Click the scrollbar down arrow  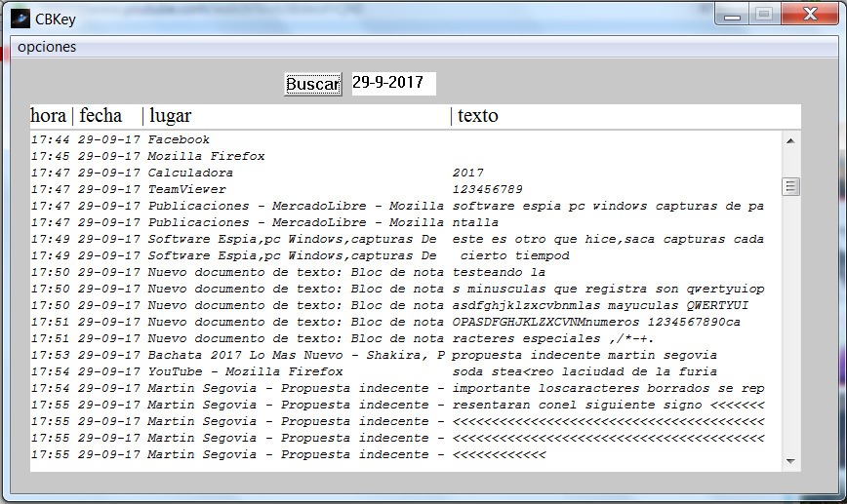[x=790, y=461]
